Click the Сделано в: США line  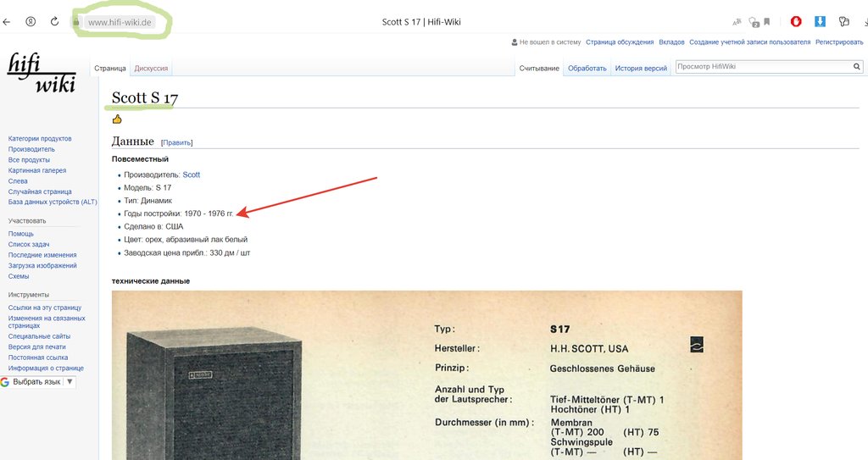pos(153,226)
